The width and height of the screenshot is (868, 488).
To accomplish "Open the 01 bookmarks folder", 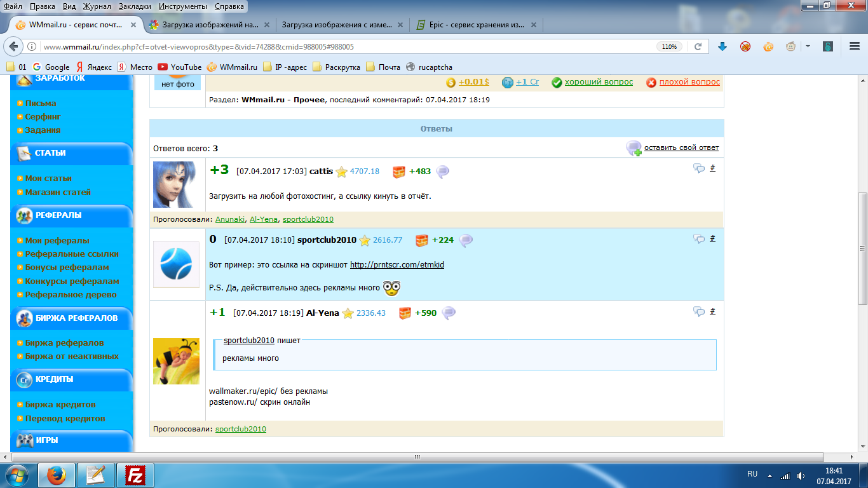I will [x=17, y=67].
